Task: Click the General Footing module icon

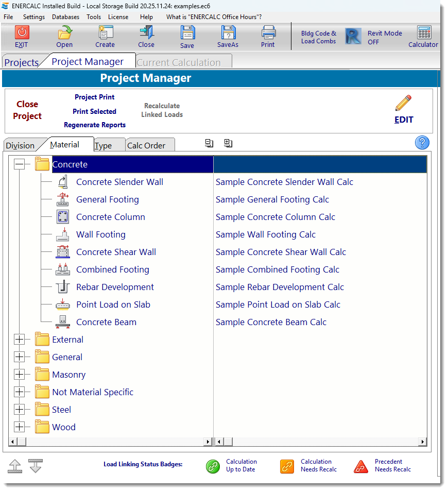Action: (x=63, y=199)
